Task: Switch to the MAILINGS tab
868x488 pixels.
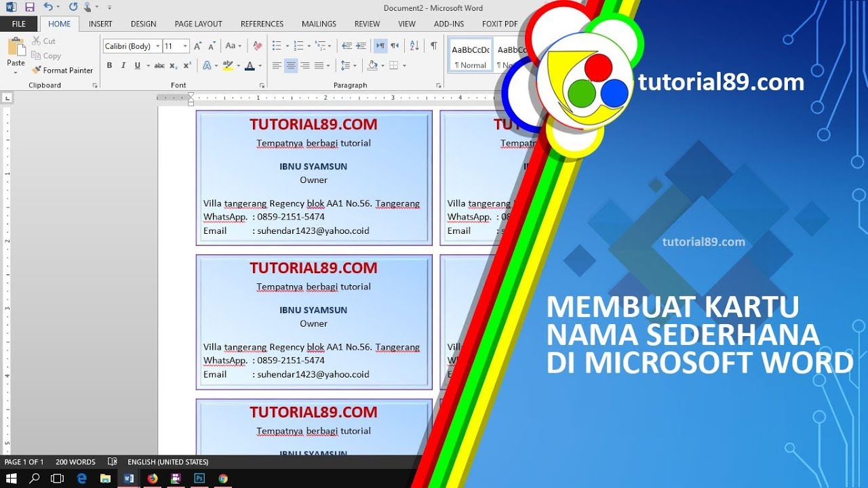Action: click(x=319, y=24)
